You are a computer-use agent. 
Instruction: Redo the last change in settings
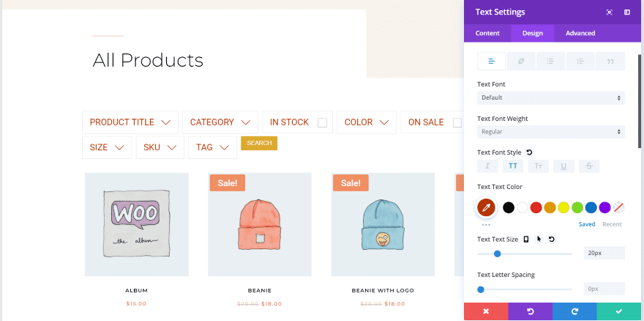point(574,311)
